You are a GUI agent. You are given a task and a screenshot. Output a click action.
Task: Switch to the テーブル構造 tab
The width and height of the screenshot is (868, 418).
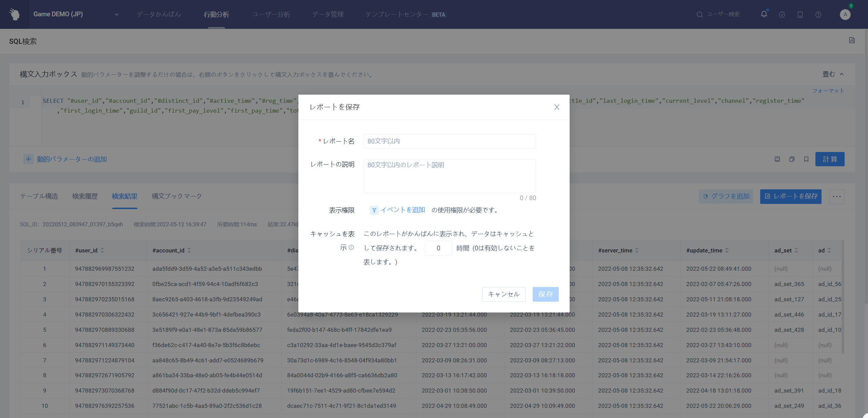[39, 196]
